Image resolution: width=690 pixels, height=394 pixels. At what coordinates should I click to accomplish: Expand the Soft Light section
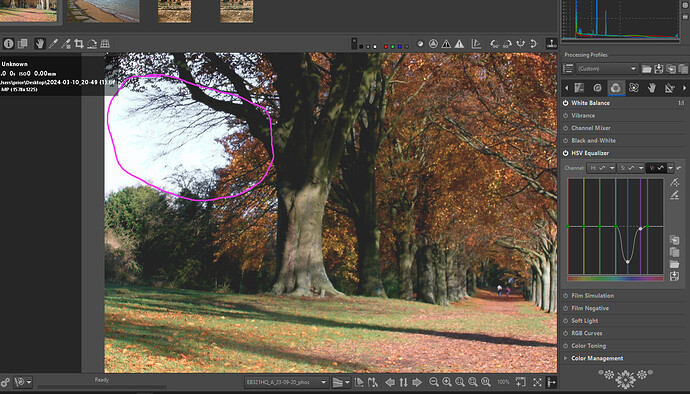(x=584, y=321)
